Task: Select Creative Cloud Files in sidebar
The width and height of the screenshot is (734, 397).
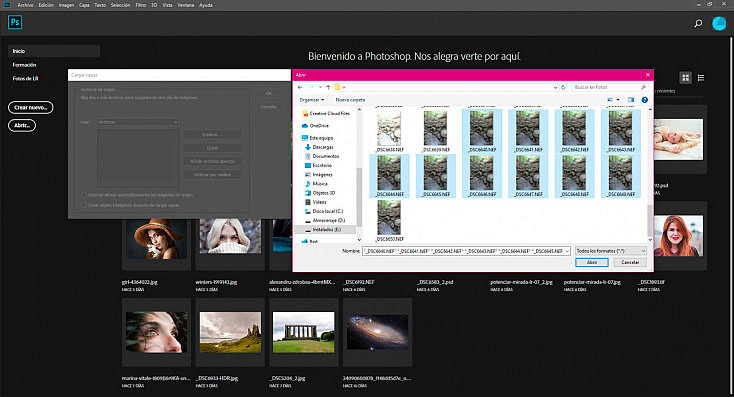Action: pyautogui.click(x=326, y=113)
